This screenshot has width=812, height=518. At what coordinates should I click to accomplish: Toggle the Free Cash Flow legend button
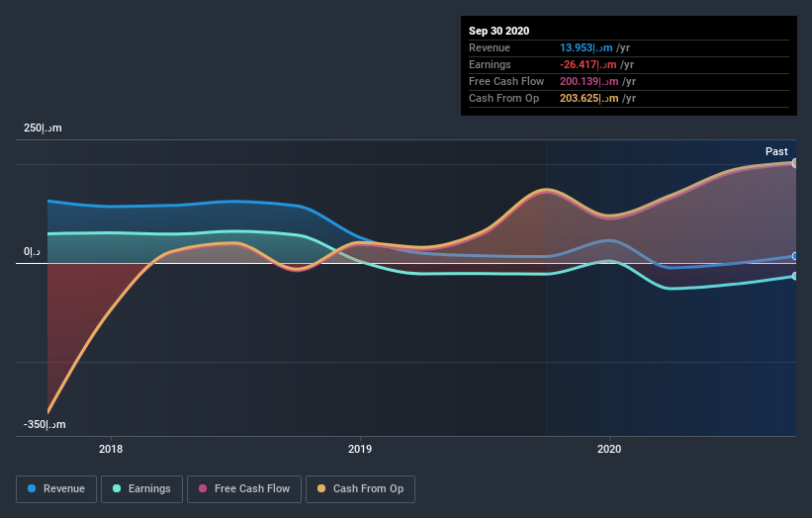[244, 489]
